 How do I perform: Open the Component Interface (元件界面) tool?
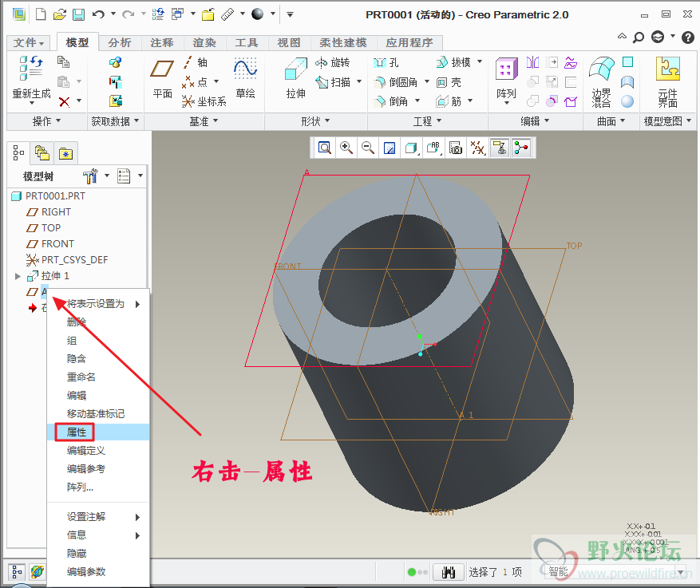click(x=668, y=81)
